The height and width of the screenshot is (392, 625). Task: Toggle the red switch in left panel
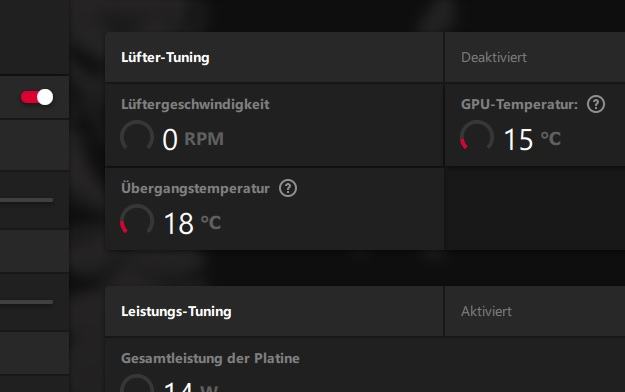point(37,97)
